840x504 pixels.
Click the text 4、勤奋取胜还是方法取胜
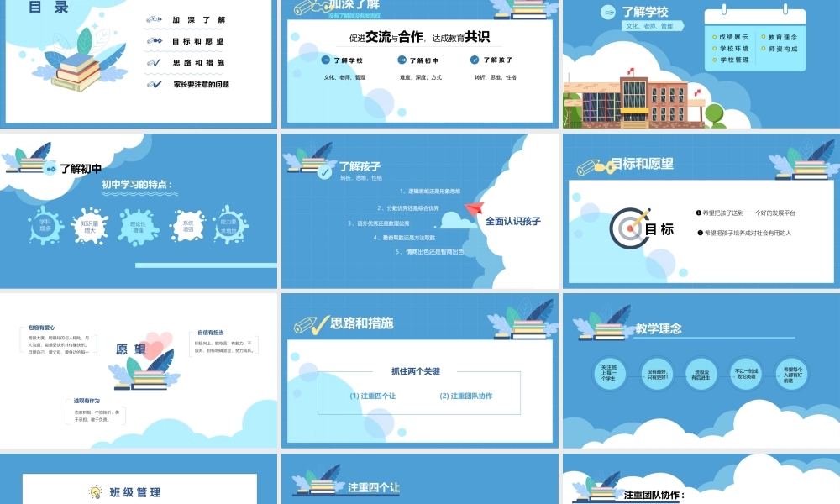(404, 237)
